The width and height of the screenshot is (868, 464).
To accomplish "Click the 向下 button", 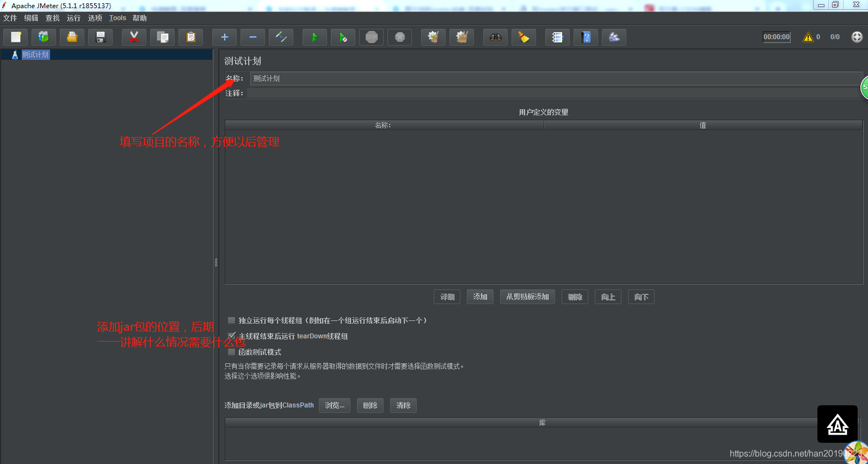I will (641, 296).
